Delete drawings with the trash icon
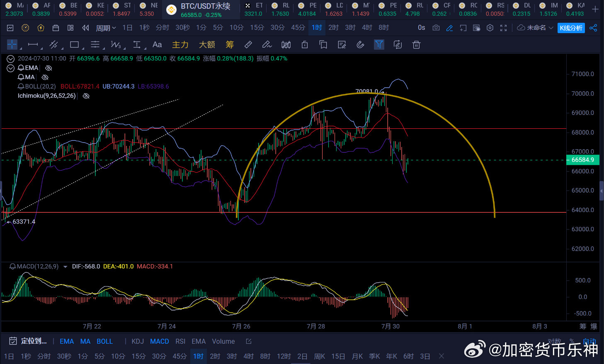The width and height of the screenshot is (604, 364). click(417, 45)
